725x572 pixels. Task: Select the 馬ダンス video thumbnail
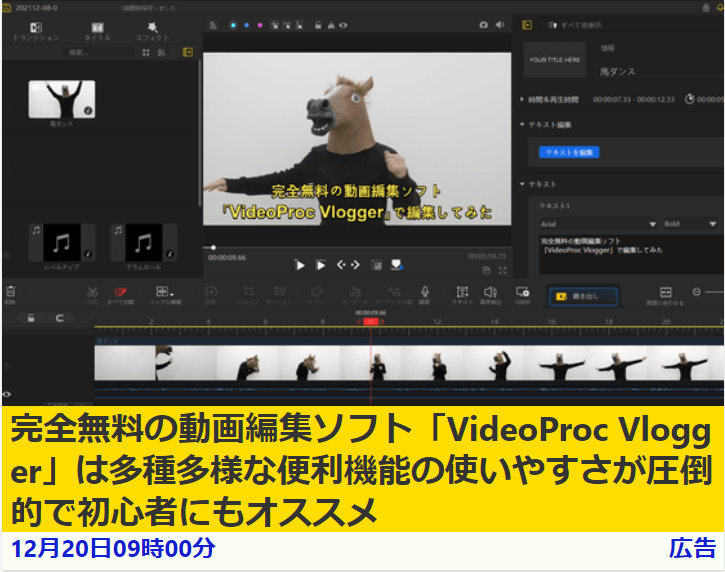[62, 99]
